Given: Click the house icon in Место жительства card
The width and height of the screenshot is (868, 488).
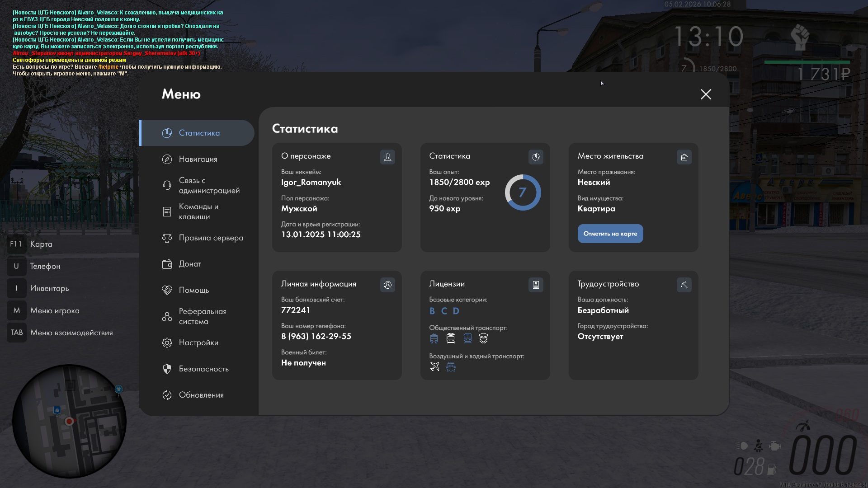Looking at the screenshot, I should 684,157.
